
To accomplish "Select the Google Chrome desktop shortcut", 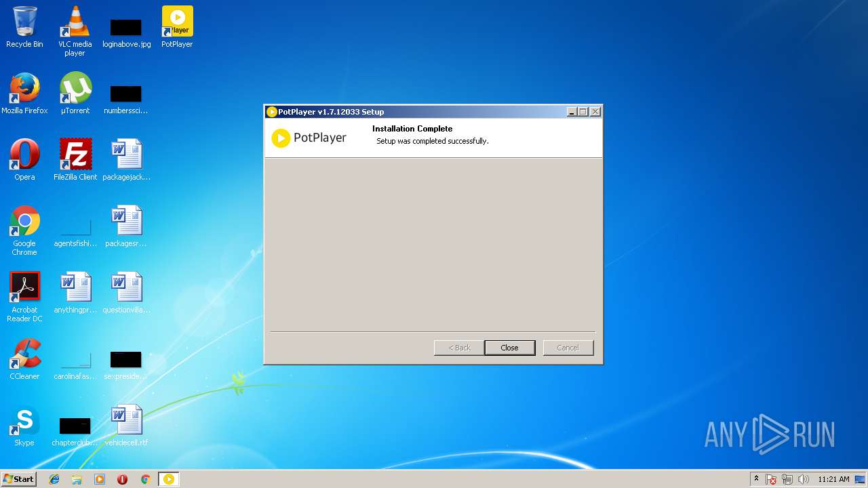I will coord(24,230).
